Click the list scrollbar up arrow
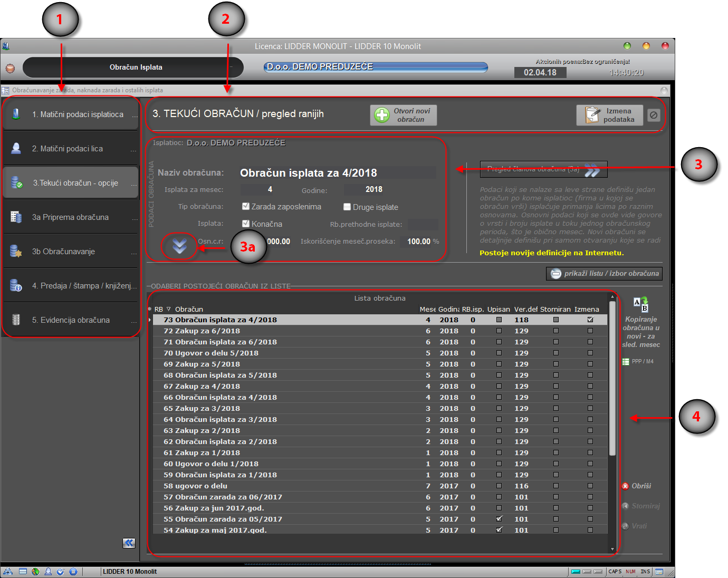 point(612,297)
